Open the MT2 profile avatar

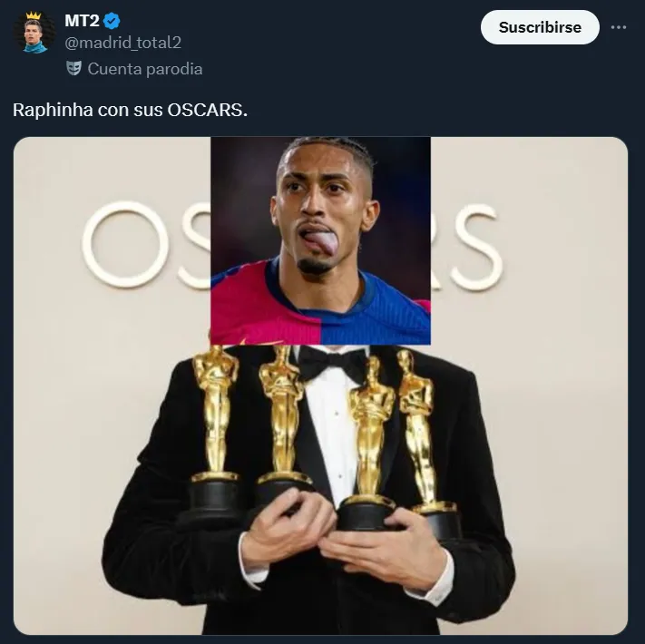[34, 33]
